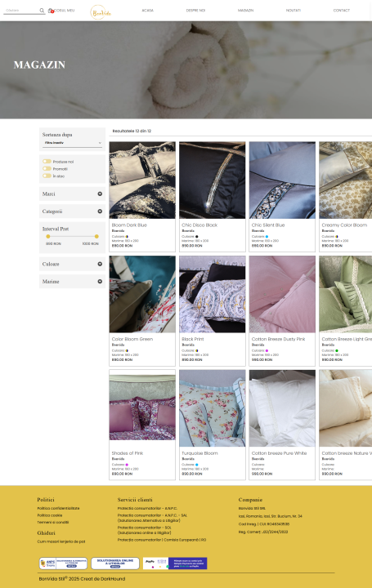372x588 pixels.
Task: Expand the Categorii filter section
Action: [72, 212]
